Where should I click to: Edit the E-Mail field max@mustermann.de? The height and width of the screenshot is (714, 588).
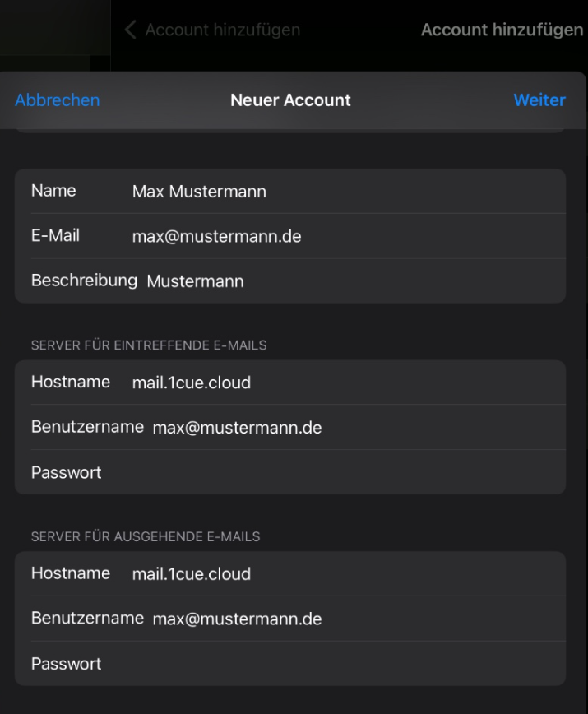(290, 236)
